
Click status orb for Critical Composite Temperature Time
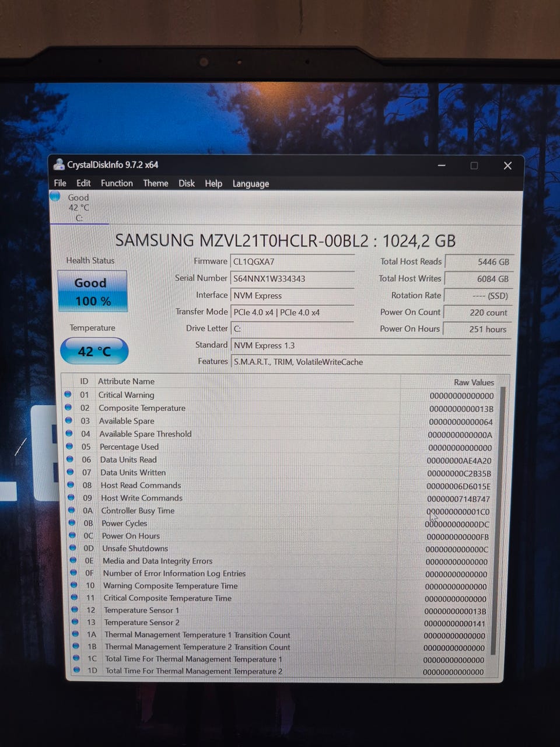(x=74, y=597)
